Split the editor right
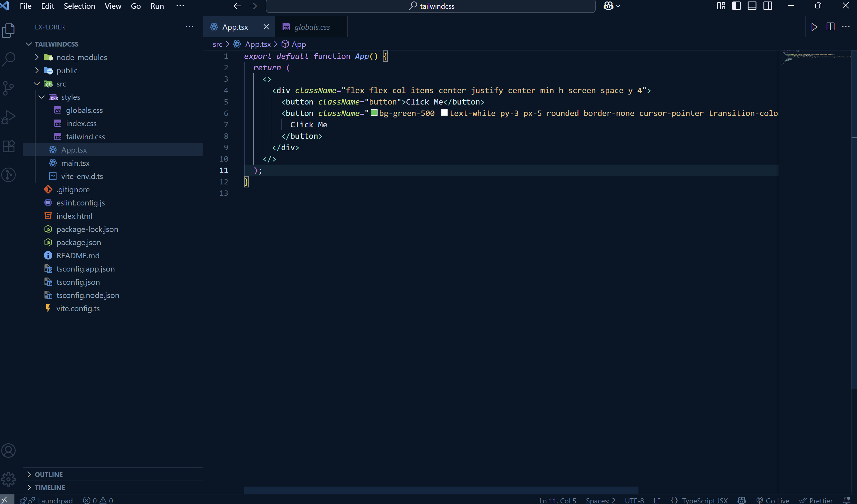This screenshot has width=857, height=504. click(x=830, y=27)
